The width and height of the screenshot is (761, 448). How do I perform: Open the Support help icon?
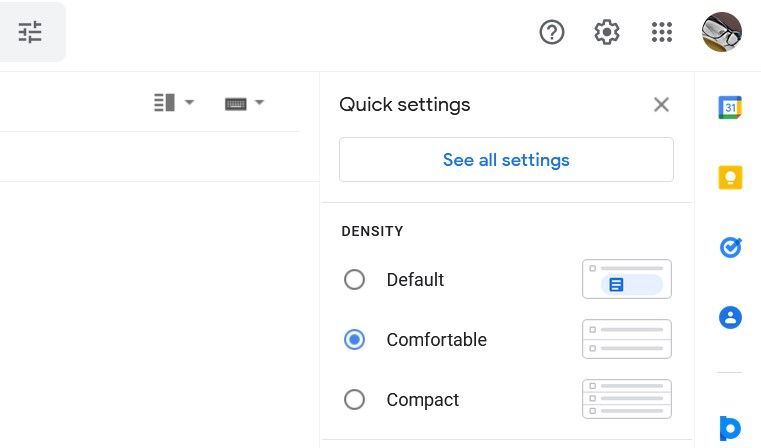coord(552,32)
